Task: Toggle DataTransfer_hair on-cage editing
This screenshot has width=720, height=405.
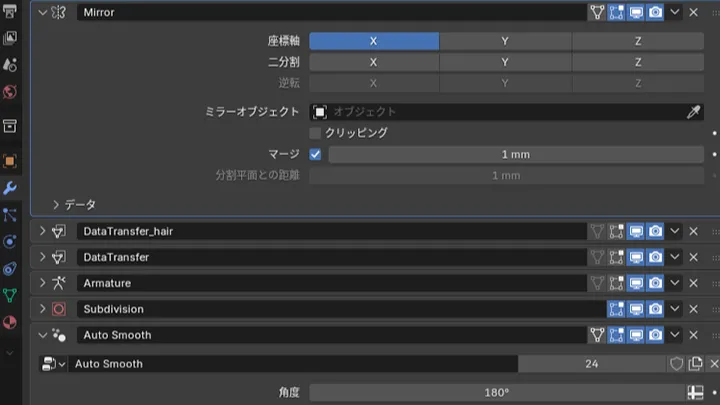Action: (x=597, y=231)
